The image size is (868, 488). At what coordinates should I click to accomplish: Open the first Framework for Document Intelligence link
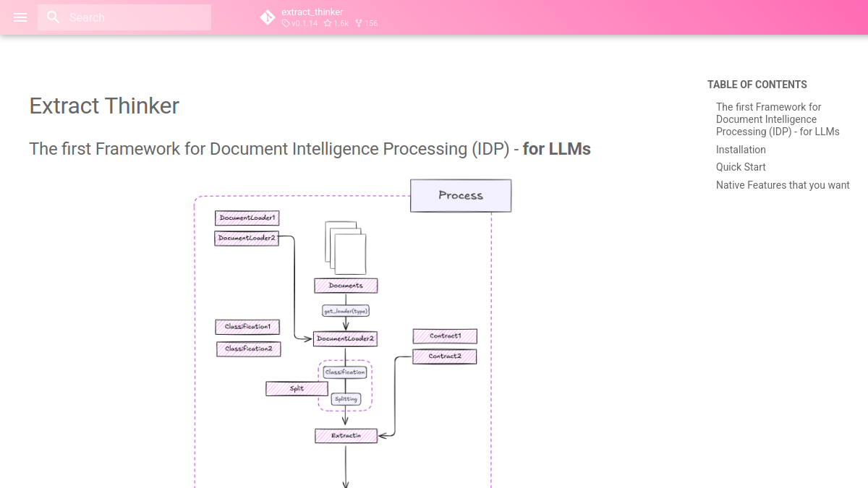(x=778, y=119)
